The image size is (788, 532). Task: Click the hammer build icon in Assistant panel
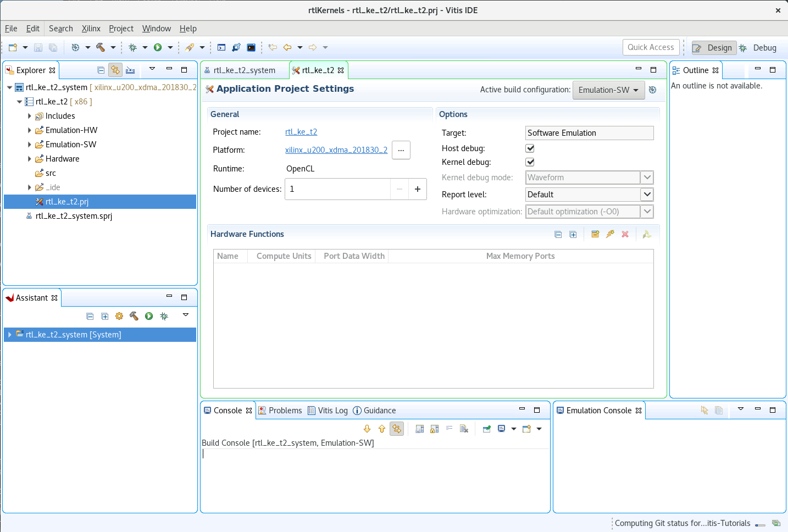coord(134,316)
